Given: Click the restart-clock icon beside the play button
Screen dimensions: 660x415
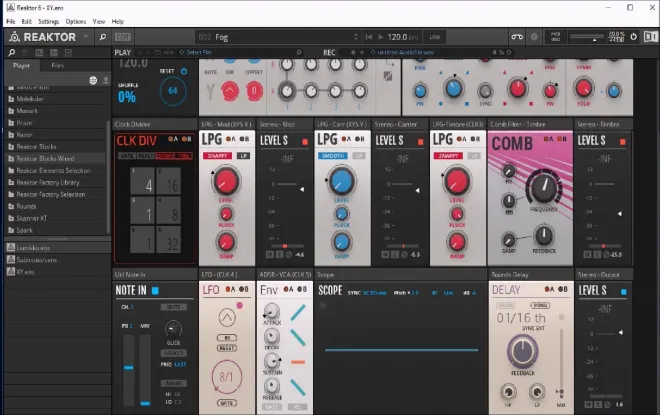Looking at the screenshot, I should click(369, 37).
